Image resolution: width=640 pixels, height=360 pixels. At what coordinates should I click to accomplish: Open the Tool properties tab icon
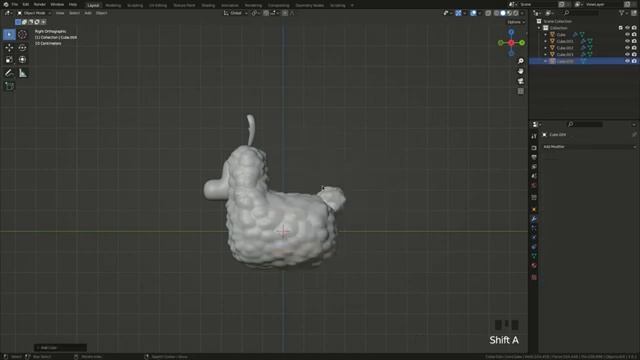pyautogui.click(x=534, y=136)
